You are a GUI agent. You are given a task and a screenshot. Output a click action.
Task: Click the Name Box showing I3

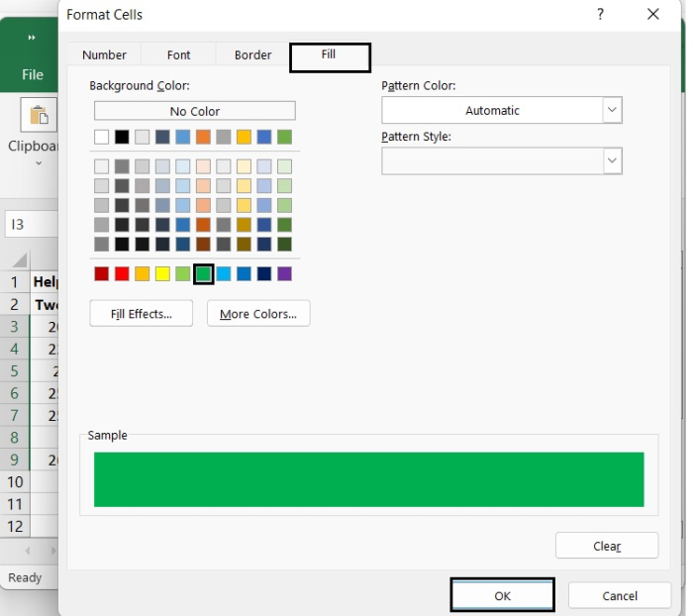(x=30, y=225)
